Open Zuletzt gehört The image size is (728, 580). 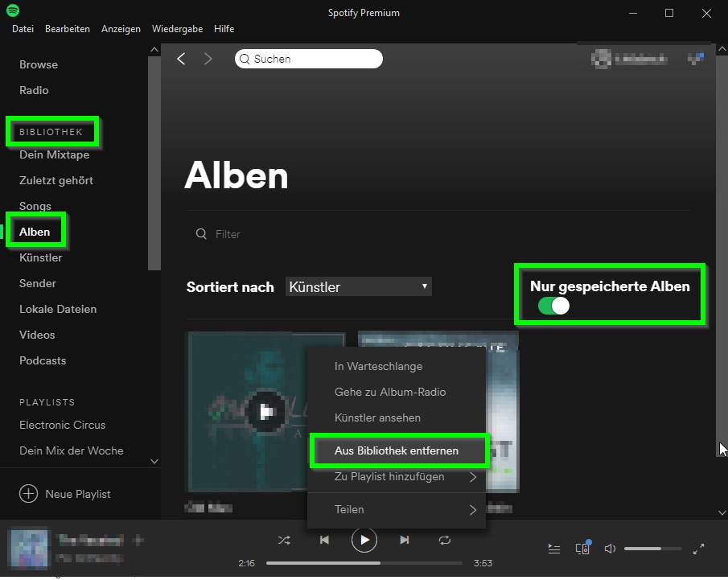point(56,180)
